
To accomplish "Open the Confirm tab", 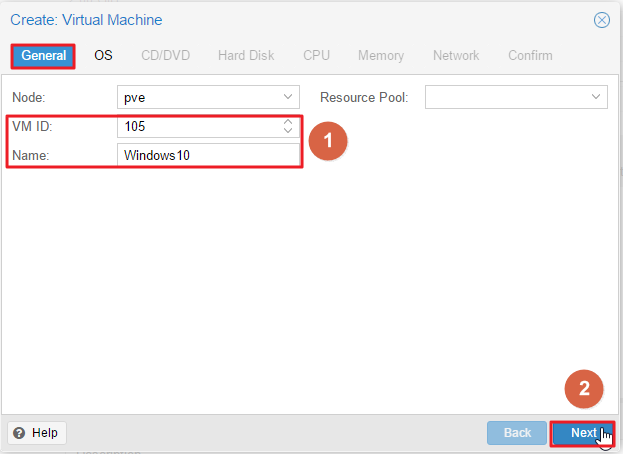I will (530, 56).
